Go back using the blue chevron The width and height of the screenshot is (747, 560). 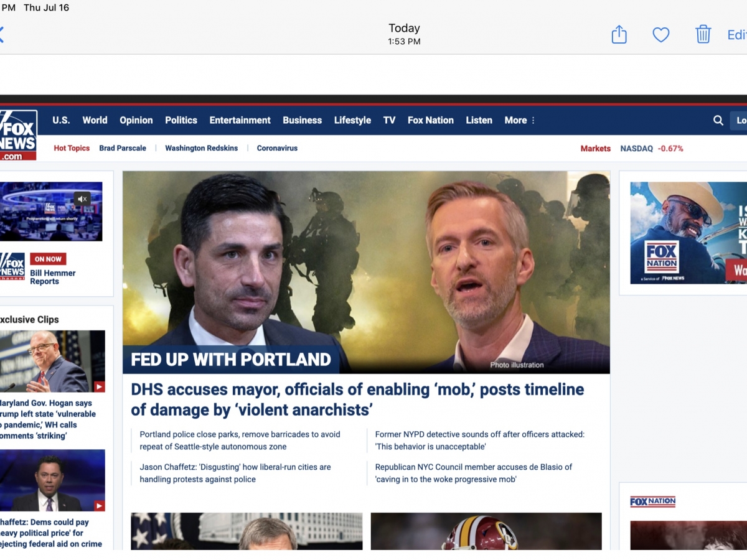[x=2, y=34]
